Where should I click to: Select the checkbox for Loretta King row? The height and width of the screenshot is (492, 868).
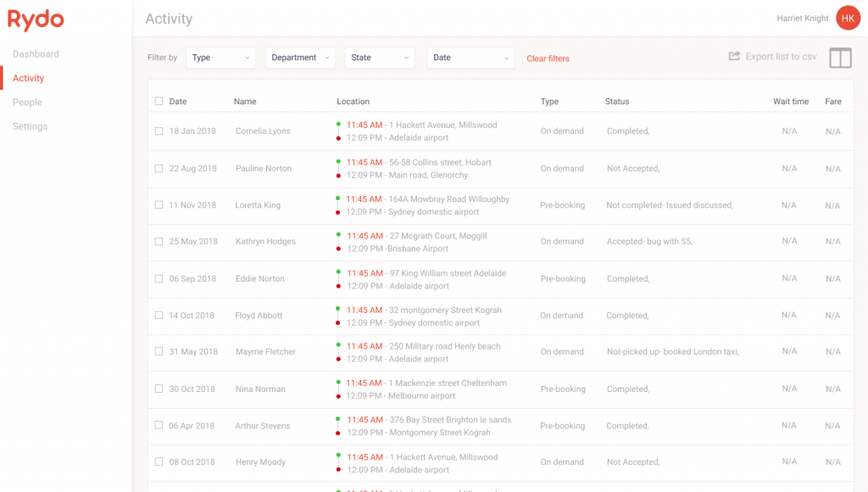(x=159, y=205)
